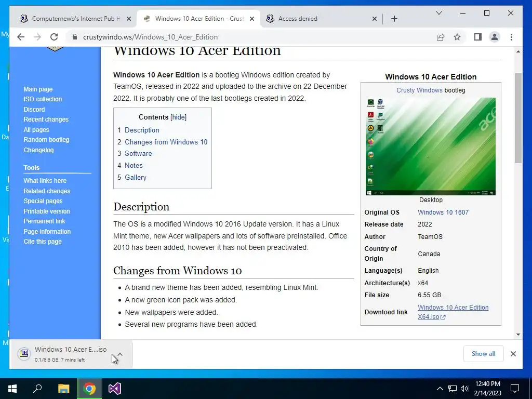Image resolution: width=532 pixels, height=399 pixels.
Task: Open Page information tool link
Action: coord(47,231)
